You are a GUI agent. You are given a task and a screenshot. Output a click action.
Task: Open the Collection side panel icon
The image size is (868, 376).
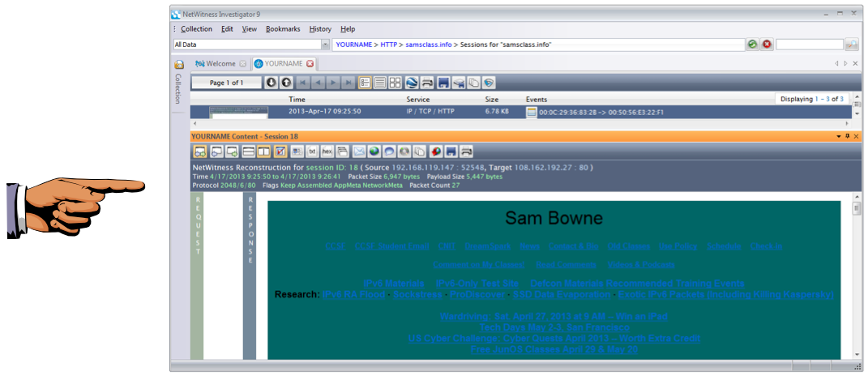[x=179, y=64]
